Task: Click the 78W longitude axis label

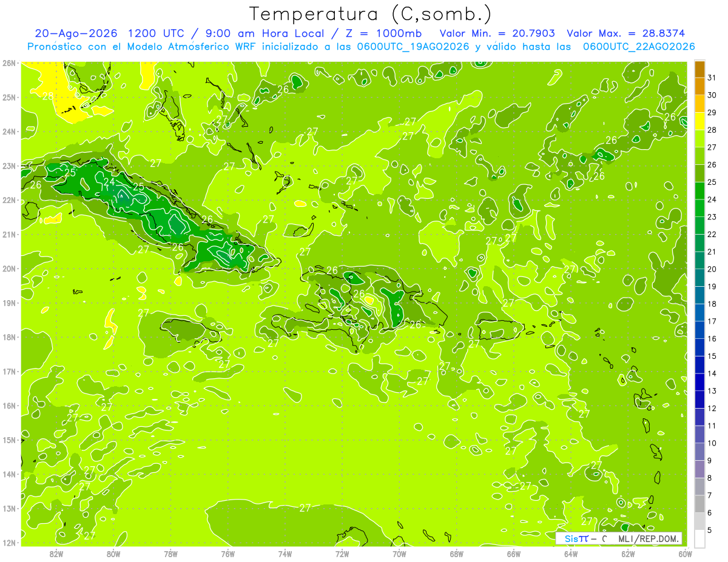Action: coord(170,554)
